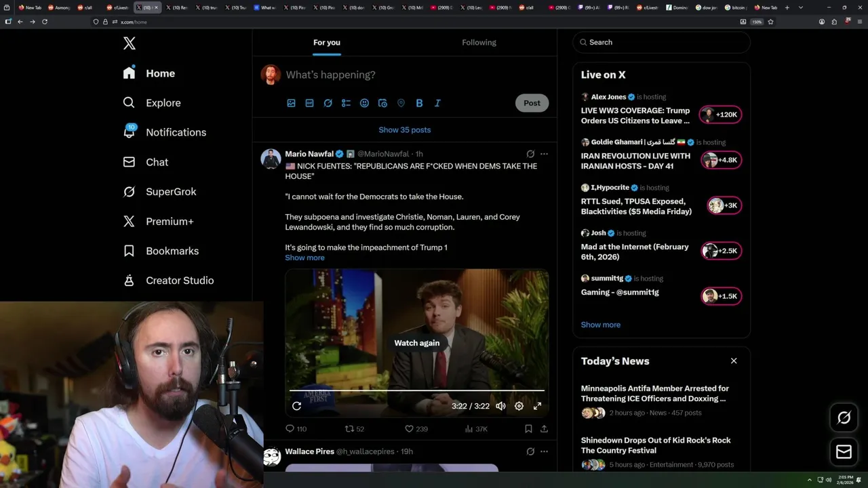Open Bookmarks in the sidebar

pos(160,251)
